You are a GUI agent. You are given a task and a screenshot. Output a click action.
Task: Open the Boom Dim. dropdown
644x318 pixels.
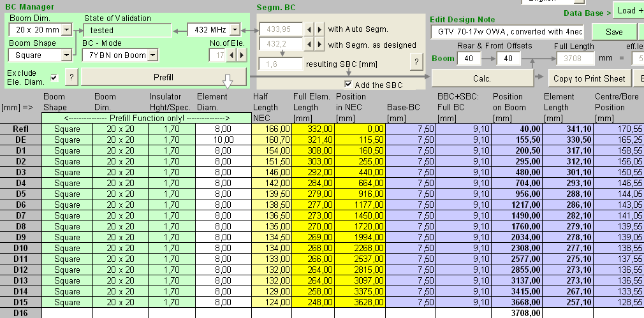pos(67,30)
